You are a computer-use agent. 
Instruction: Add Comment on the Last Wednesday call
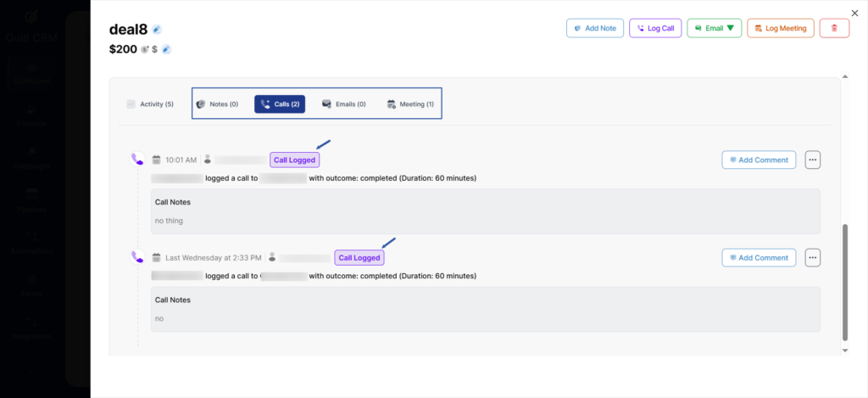pos(759,257)
